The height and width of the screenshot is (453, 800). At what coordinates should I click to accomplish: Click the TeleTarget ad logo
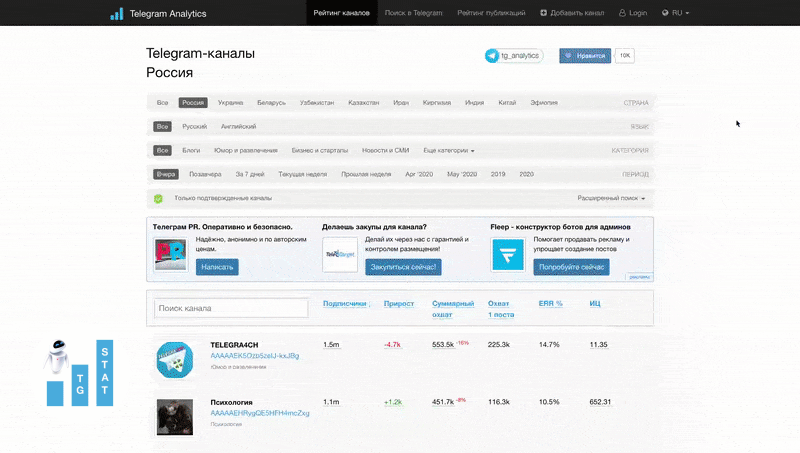[x=340, y=254]
